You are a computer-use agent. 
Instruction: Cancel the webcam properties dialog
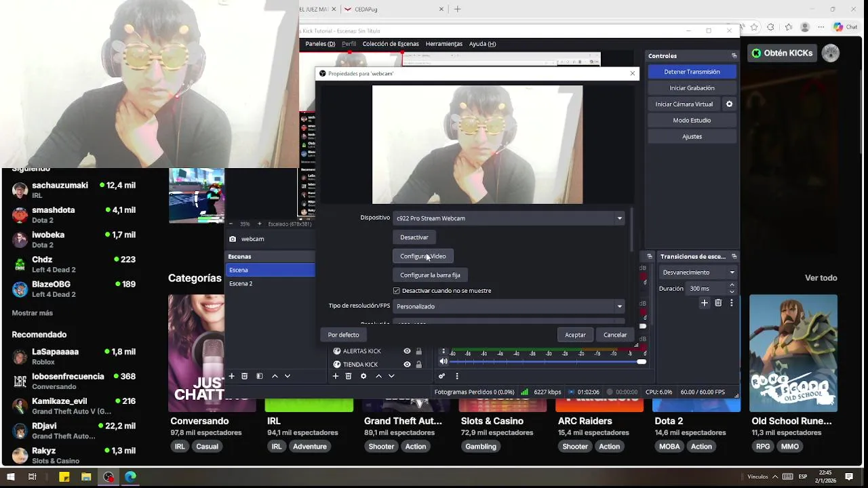click(x=615, y=335)
